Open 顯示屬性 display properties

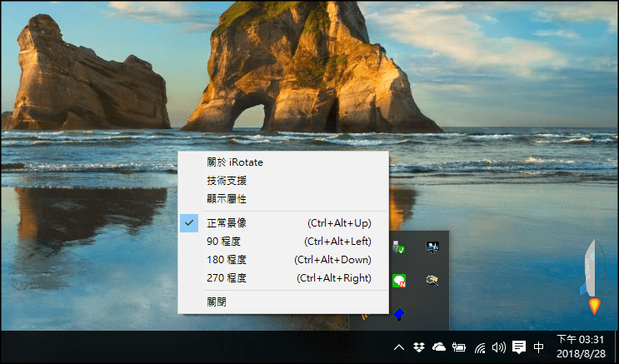click(283, 199)
